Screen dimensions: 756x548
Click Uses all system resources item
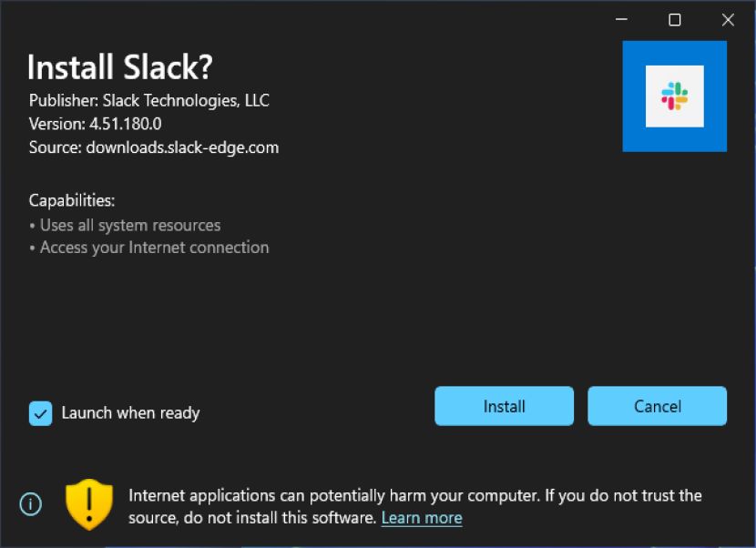coord(125,225)
